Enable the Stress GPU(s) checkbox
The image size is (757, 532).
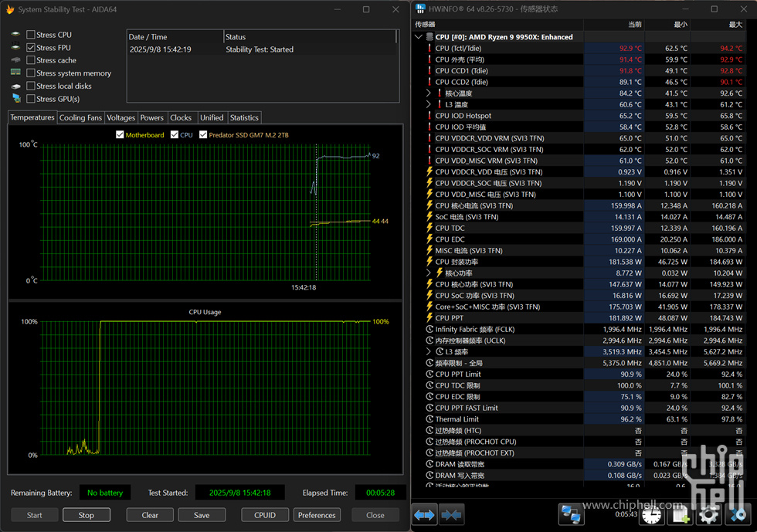tap(31, 99)
